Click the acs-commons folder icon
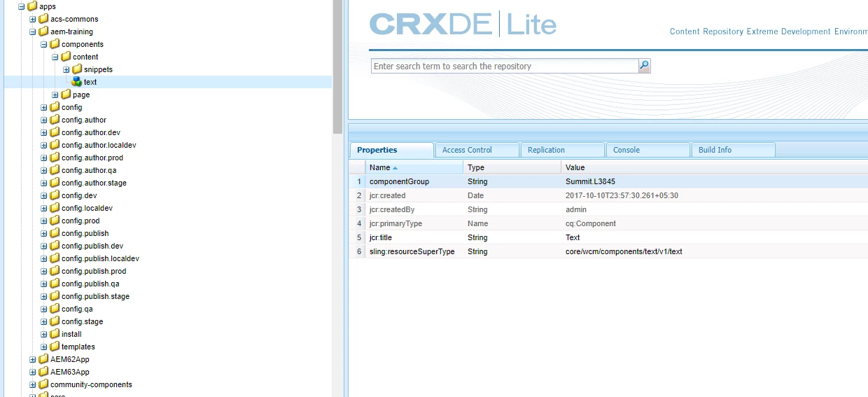 (x=43, y=19)
